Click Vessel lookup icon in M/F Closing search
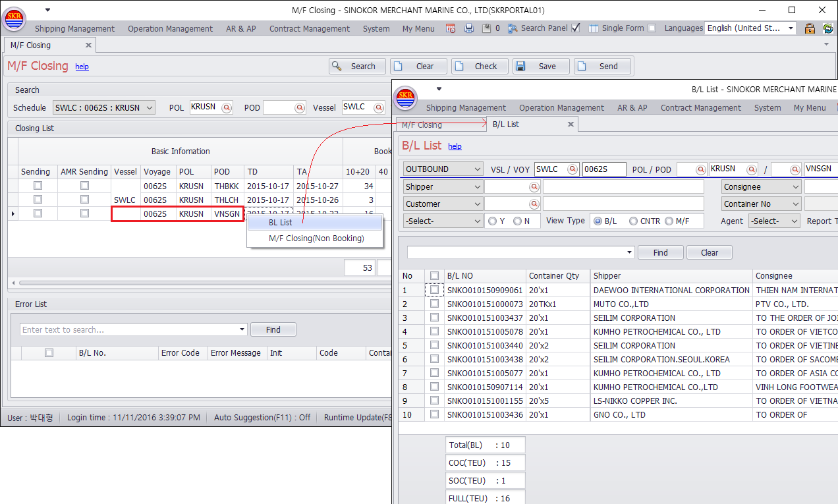Viewport: 838px width, 504px height. (x=379, y=107)
